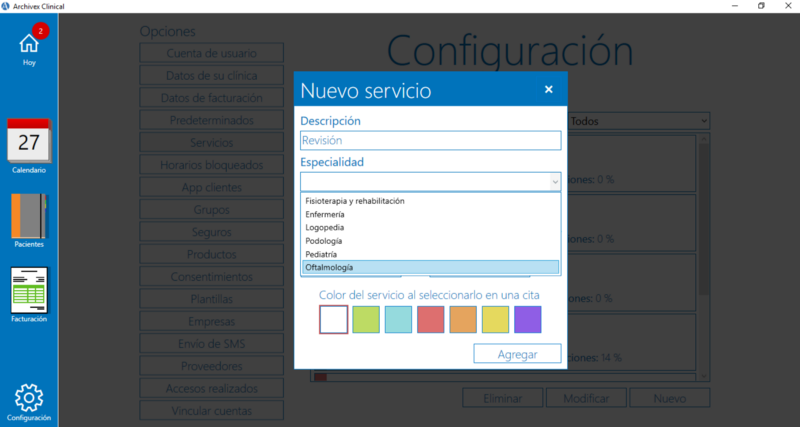Open Datos de su clínica
The image size is (800, 427).
pos(212,76)
